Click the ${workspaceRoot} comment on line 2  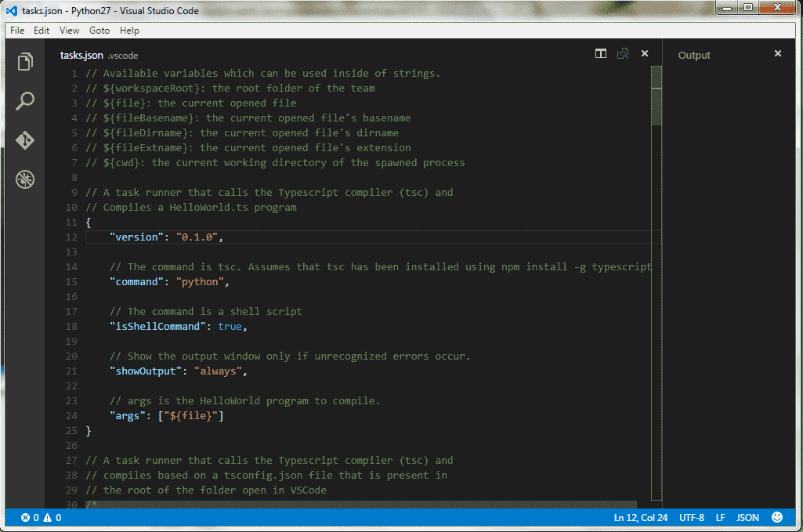[x=230, y=88]
